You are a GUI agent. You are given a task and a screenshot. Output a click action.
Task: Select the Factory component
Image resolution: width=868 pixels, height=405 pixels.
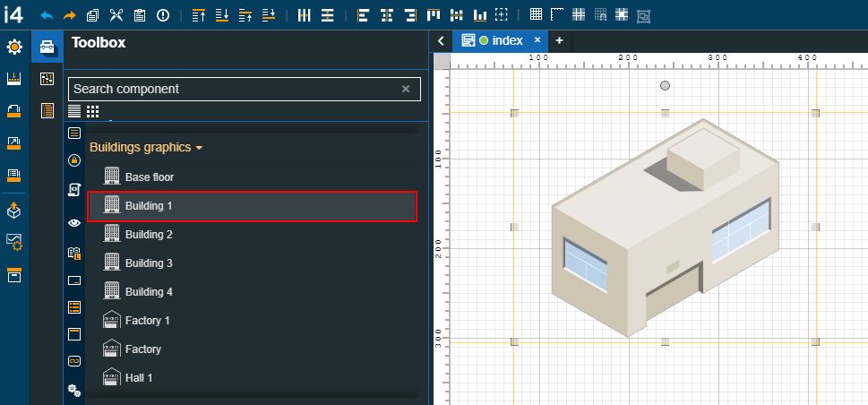pyautogui.click(x=252, y=349)
